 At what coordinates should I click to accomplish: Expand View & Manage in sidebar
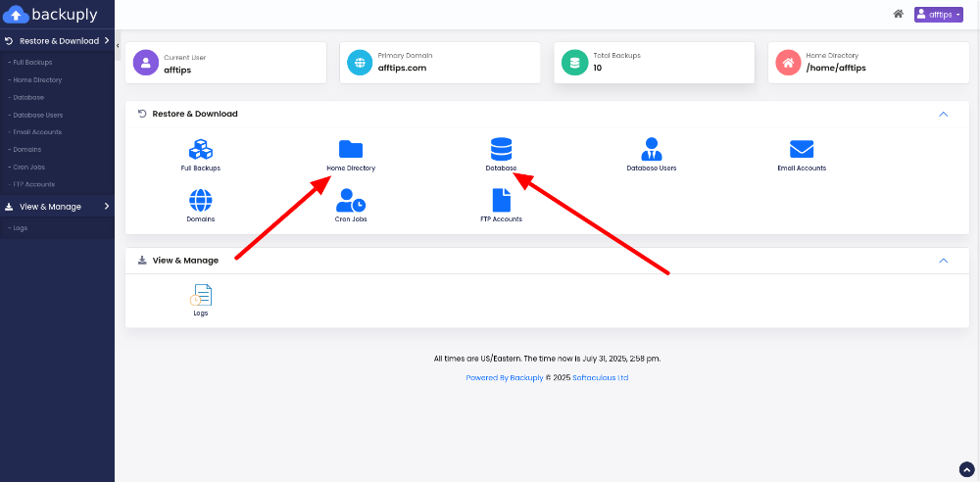pyautogui.click(x=57, y=207)
